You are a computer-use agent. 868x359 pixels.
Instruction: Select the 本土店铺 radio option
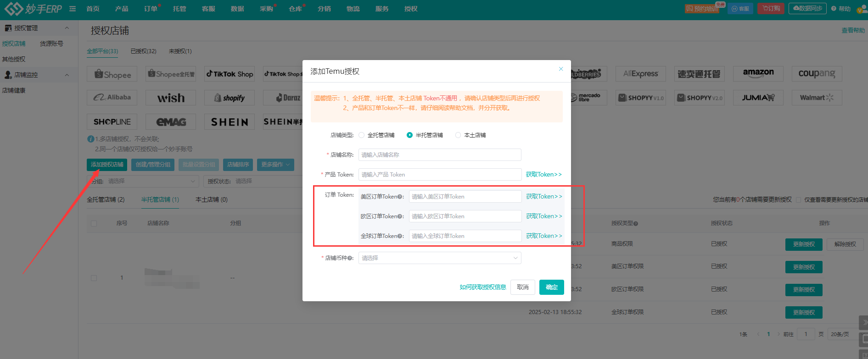point(458,135)
